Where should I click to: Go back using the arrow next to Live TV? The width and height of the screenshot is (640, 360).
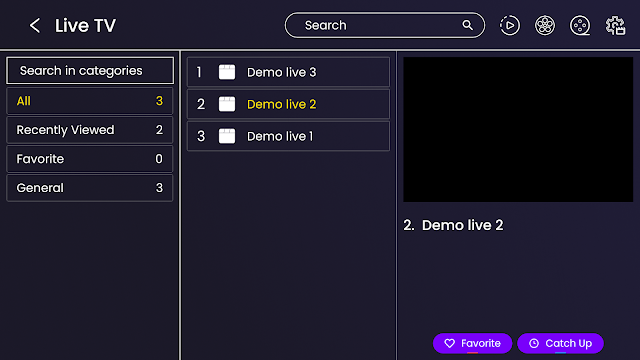click(35, 25)
